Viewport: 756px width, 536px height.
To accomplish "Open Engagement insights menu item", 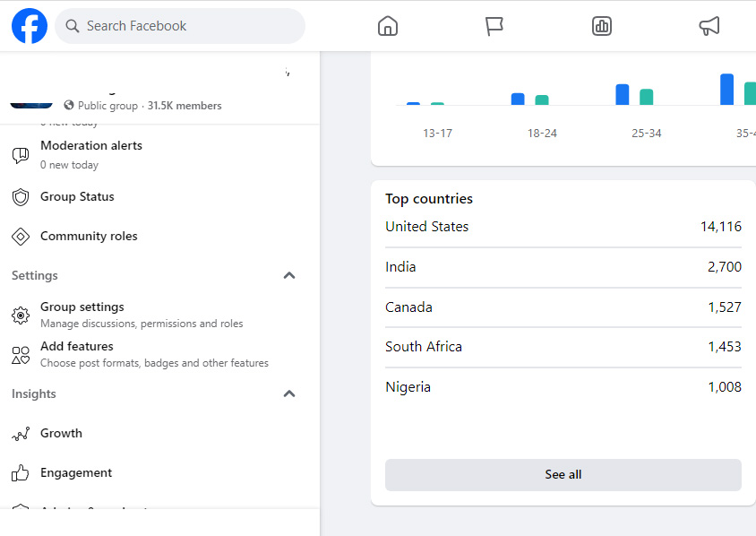I will click(x=76, y=472).
